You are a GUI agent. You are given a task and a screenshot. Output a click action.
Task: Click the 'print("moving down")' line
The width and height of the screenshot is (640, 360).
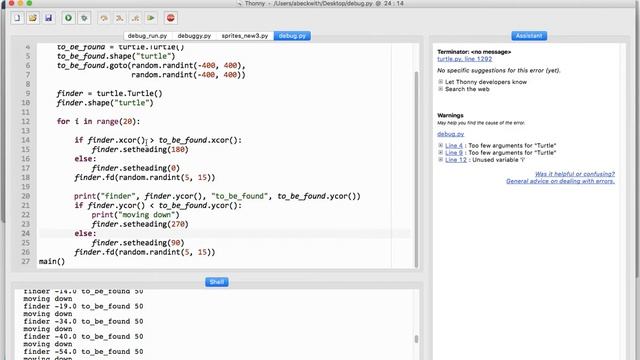click(136, 215)
